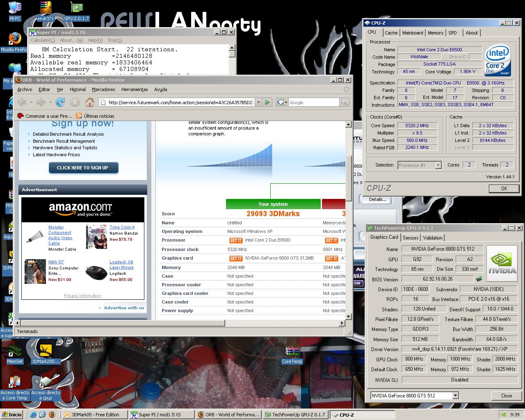
Task: Open the Calculate menu in Super PI
Action: [x=43, y=40]
